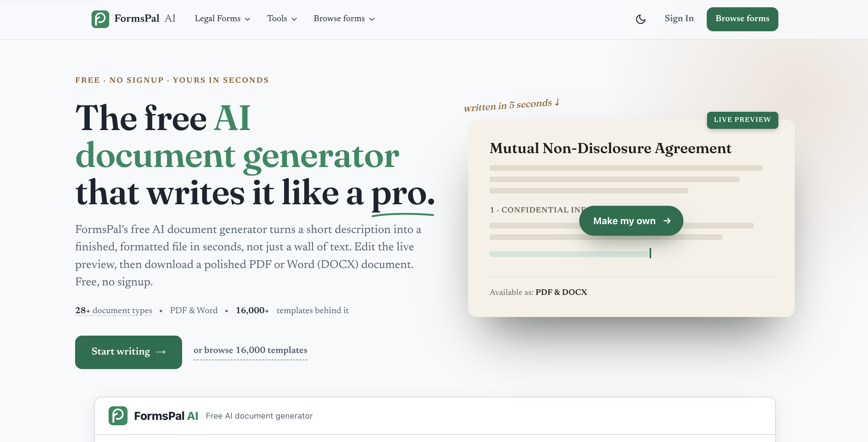868x442 pixels.
Task: Click the 'written in 5 seconds' note
Action: click(x=512, y=105)
